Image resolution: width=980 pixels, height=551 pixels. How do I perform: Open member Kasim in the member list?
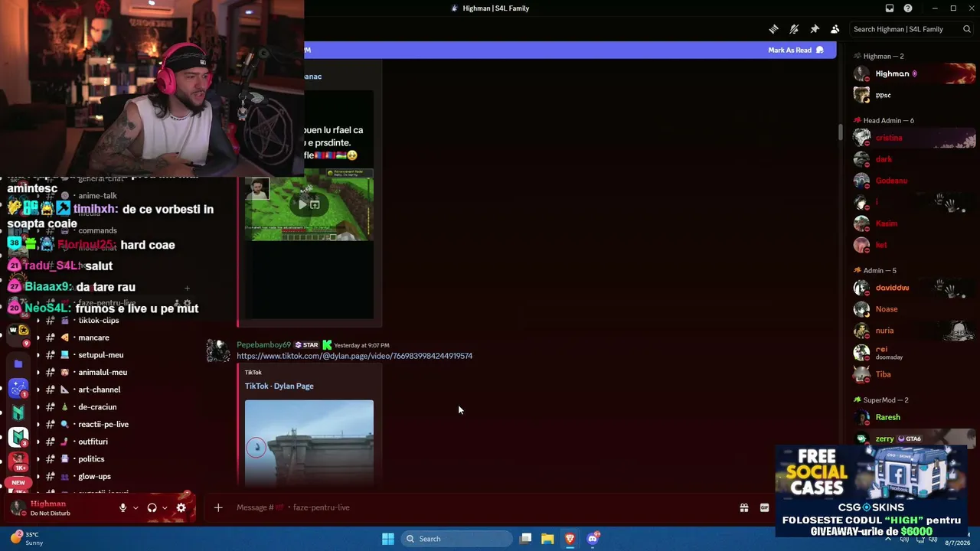(x=914, y=223)
